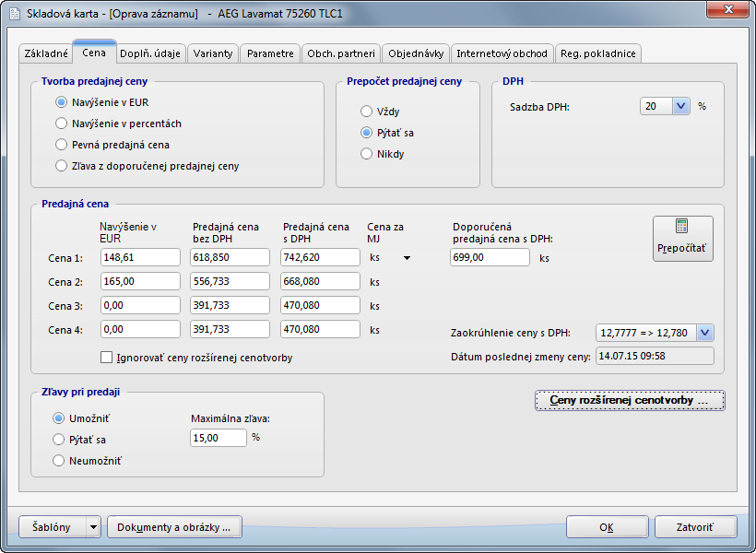Click Cena 2 price with DPH field

[x=320, y=281]
